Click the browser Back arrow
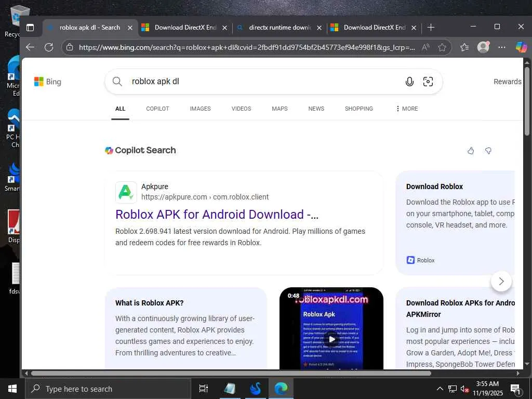The width and height of the screenshot is (532, 399). pyautogui.click(x=30, y=47)
